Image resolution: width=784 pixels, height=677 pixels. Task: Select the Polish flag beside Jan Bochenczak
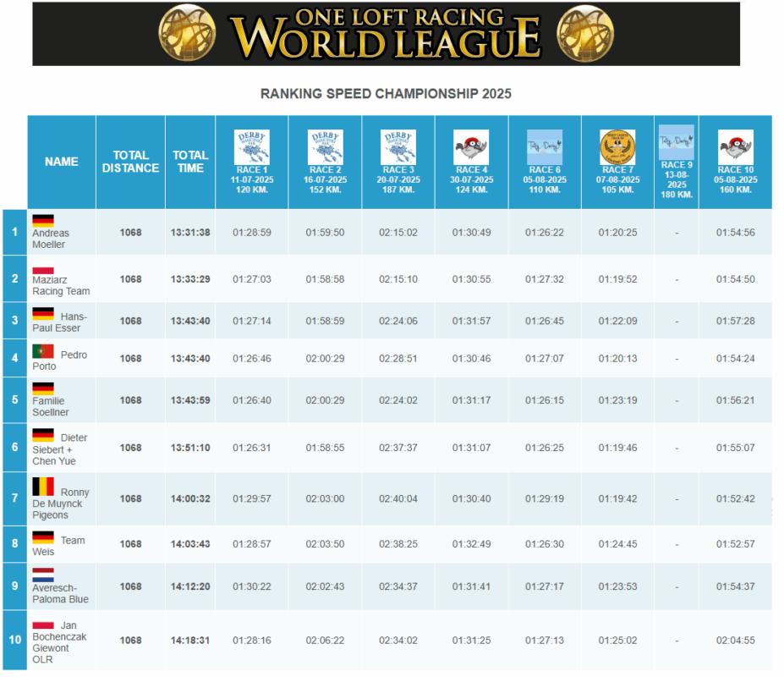point(43,625)
